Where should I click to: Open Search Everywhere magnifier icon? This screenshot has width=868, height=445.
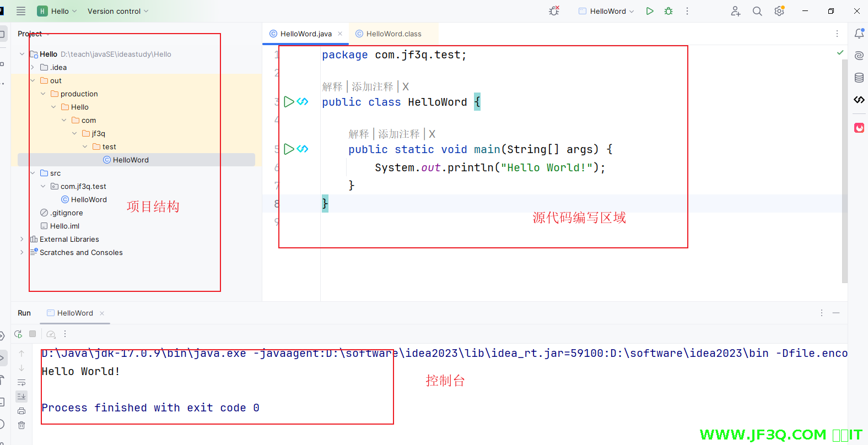point(757,11)
